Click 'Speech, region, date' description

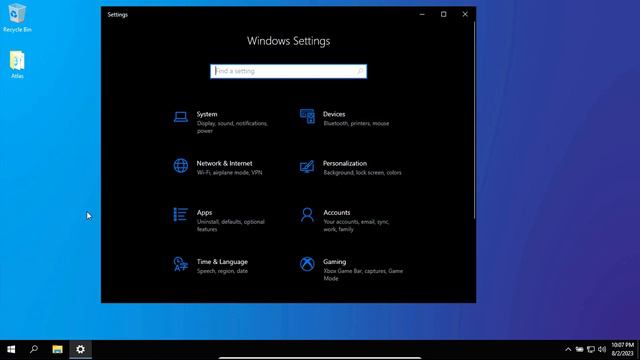[222, 271]
